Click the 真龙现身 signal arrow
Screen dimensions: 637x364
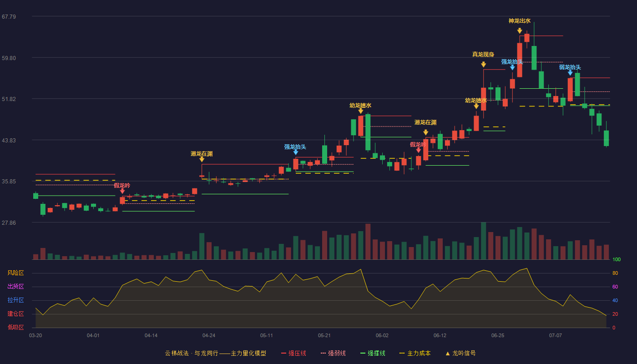(x=483, y=65)
